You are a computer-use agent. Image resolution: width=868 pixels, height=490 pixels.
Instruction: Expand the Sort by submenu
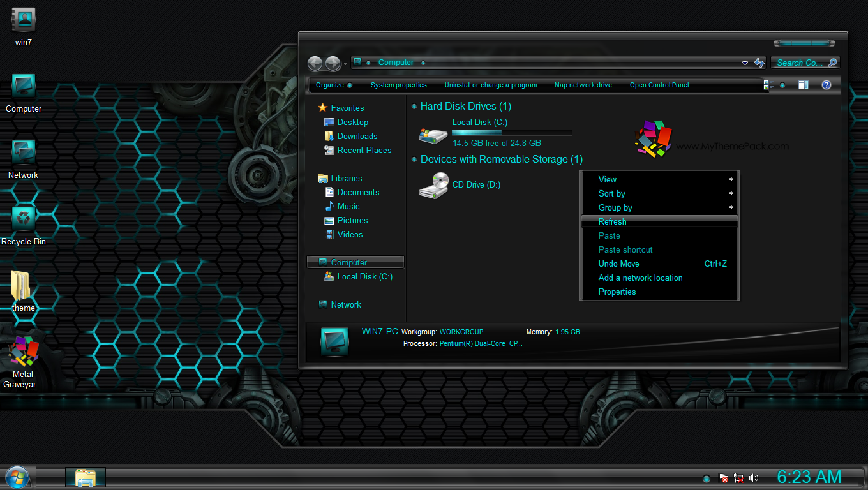coord(659,193)
